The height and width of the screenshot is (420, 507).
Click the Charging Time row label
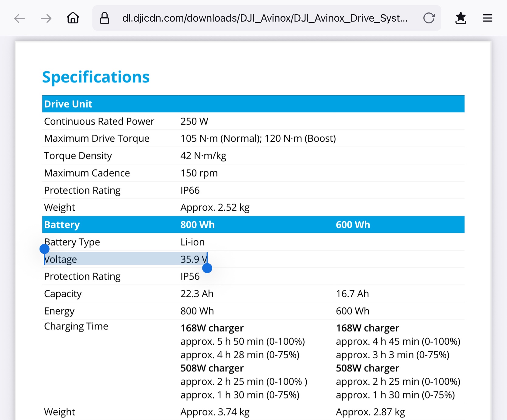[76, 326]
